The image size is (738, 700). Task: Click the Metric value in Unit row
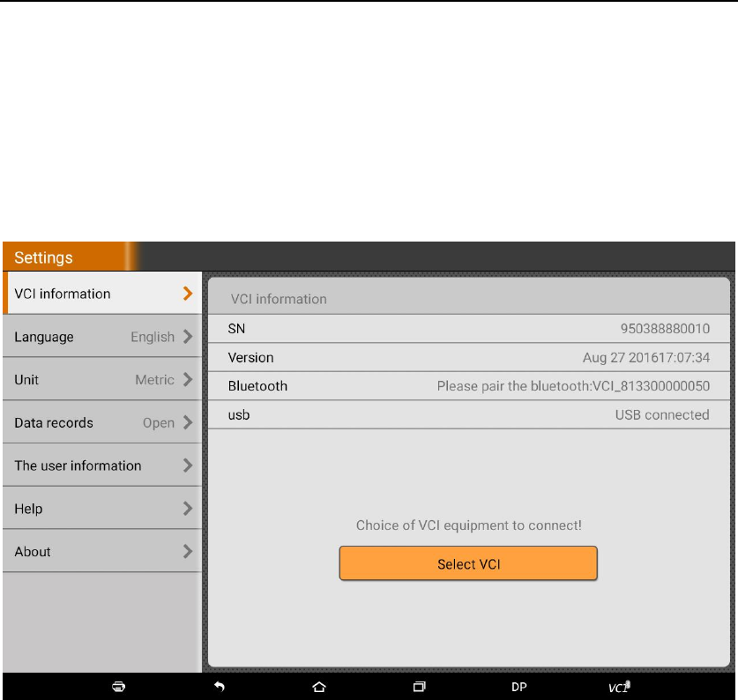[x=154, y=379]
